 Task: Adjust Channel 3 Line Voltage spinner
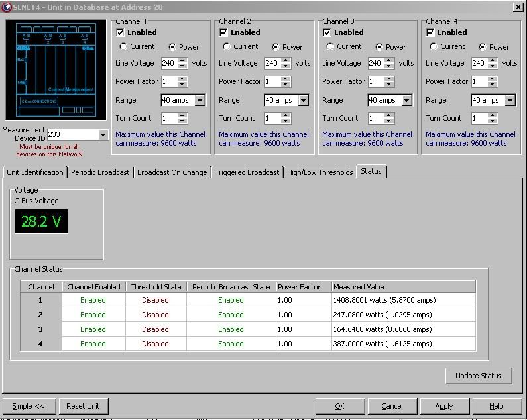(x=389, y=63)
